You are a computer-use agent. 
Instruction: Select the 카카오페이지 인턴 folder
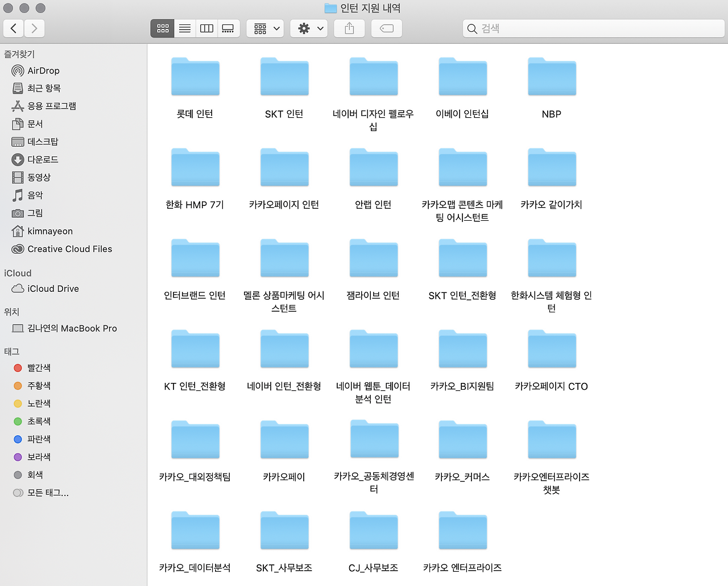[284, 179]
